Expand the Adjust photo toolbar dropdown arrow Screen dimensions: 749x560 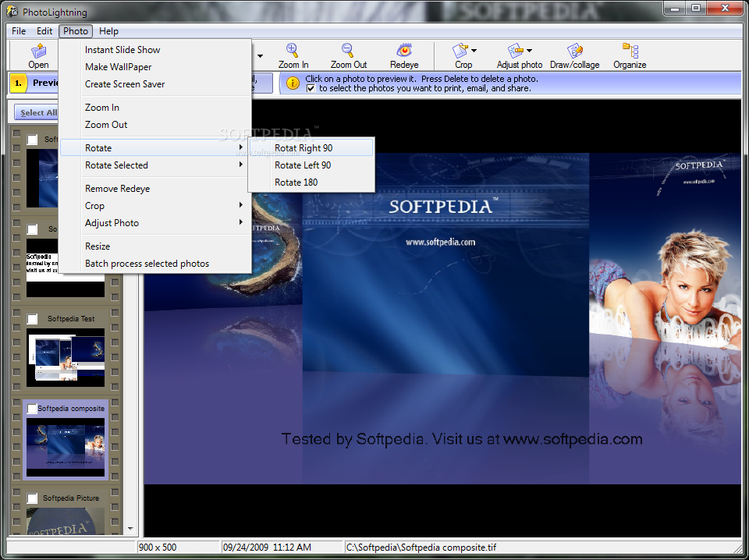(x=529, y=51)
